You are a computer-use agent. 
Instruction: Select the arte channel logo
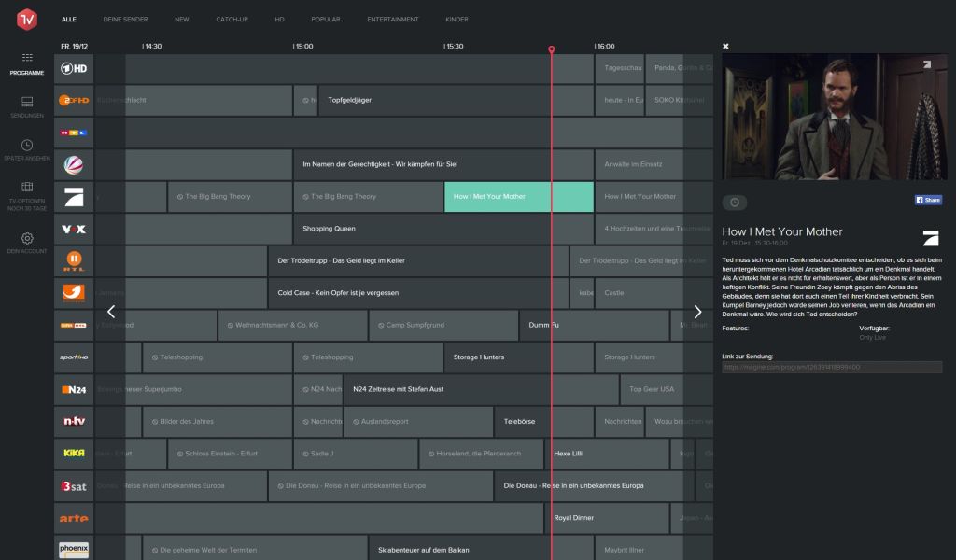(x=74, y=518)
